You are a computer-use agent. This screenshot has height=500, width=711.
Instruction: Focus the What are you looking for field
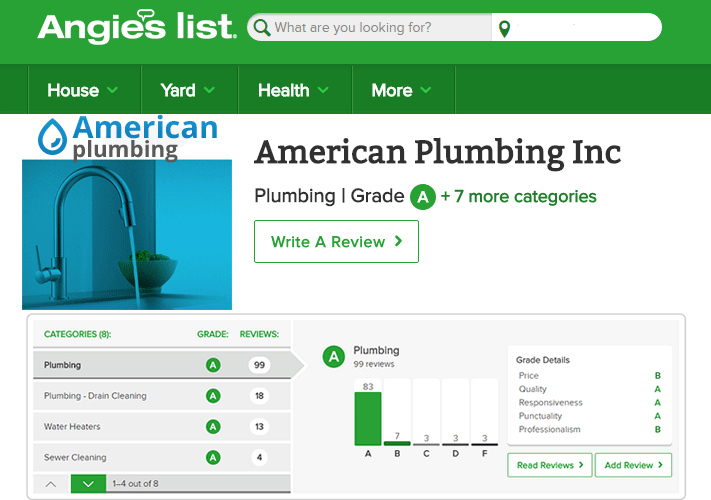tap(369, 27)
